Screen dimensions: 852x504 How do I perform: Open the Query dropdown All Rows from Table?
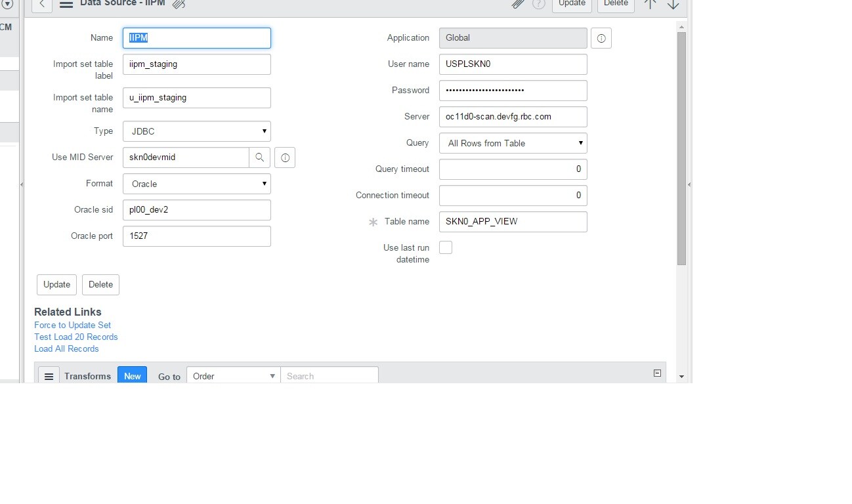coord(513,143)
